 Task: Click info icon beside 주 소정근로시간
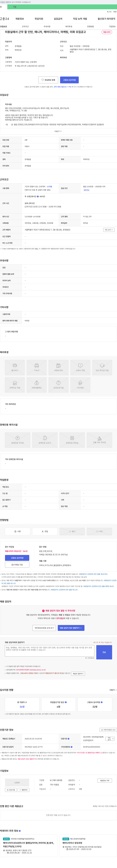point(38,196)
